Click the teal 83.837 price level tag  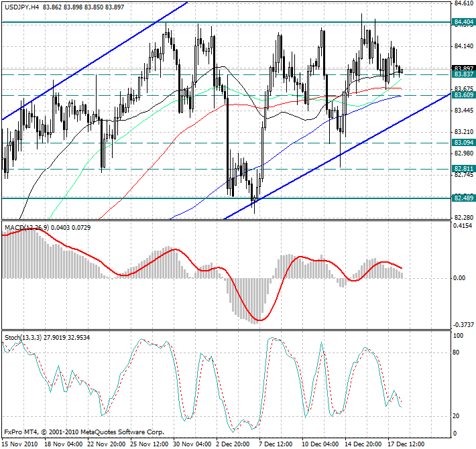point(463,74)
